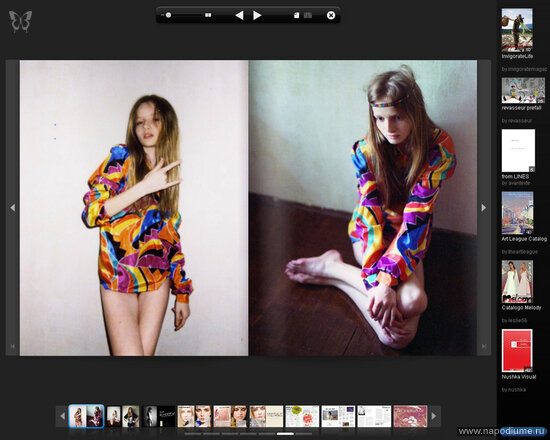Image resolution: width=550 pixels, height=440 pixels.
Task: Click the two-page max zoom icon
Action: (x=208, y=15)
